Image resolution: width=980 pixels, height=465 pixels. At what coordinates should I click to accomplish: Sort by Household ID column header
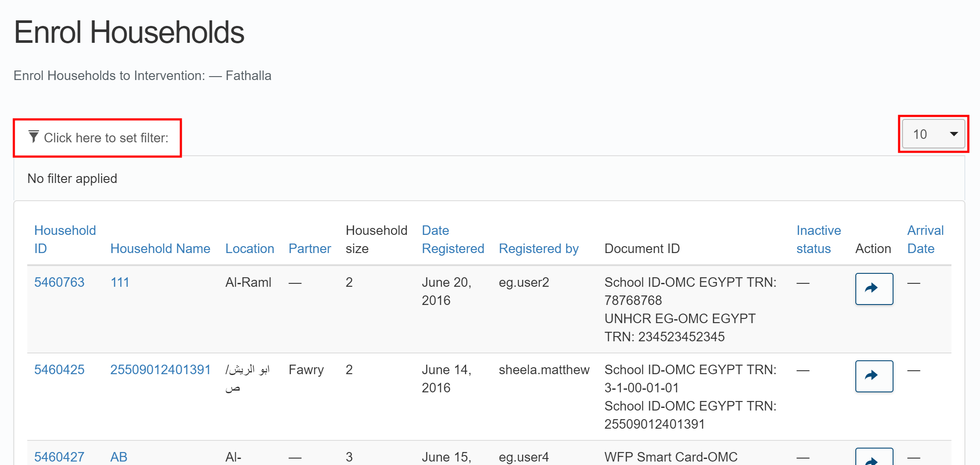point(65,239)
